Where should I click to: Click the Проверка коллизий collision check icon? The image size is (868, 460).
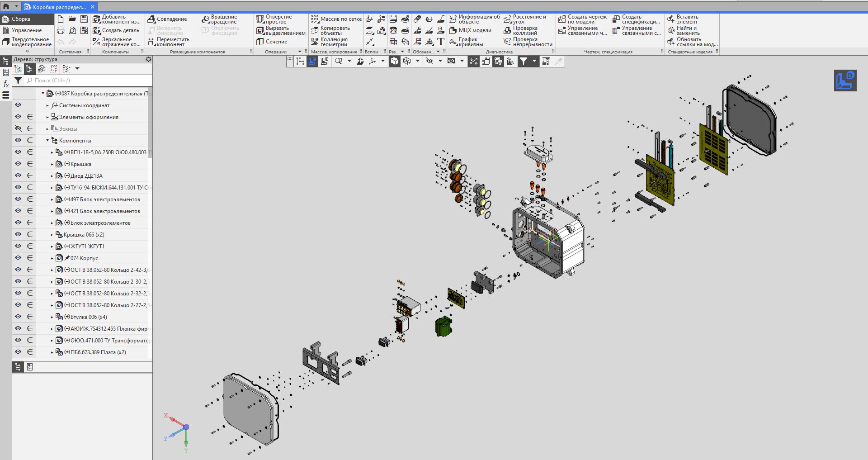click(507, 30)
